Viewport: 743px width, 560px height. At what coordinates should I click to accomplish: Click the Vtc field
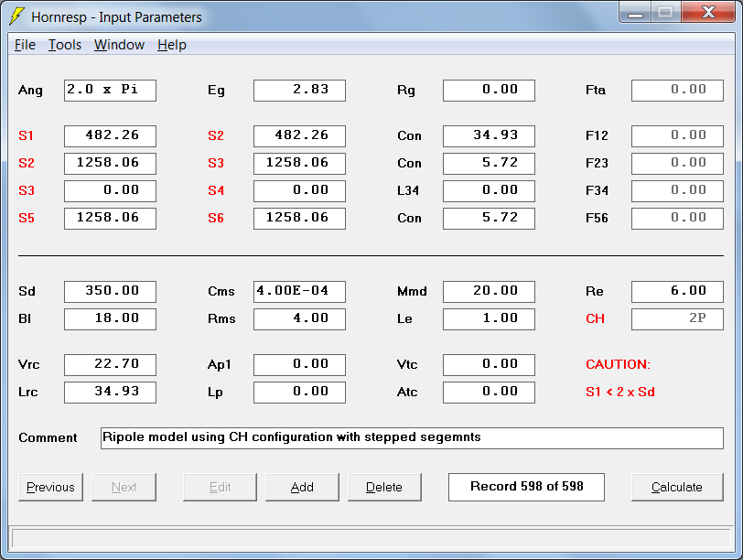point(489,365)
